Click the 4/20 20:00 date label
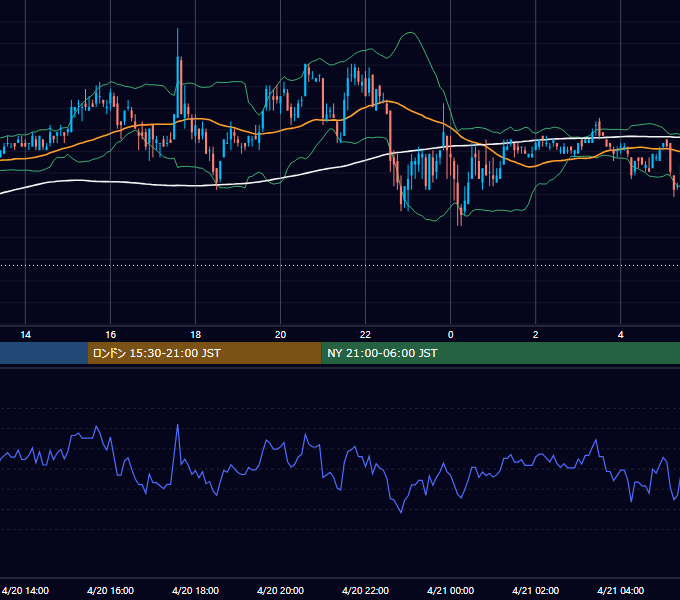Viewport: 680px width, 600px height. 281,590
